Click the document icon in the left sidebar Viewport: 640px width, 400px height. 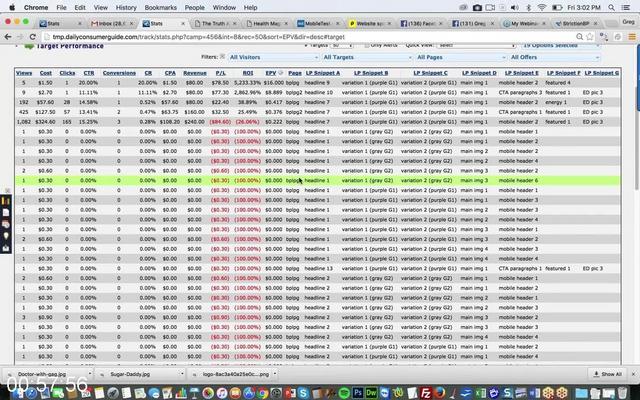6,213
